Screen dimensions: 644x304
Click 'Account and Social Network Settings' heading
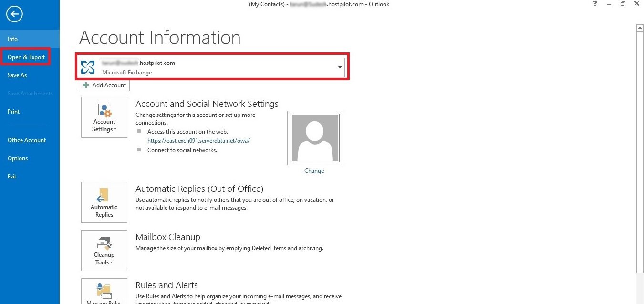[x=207, y=104]
